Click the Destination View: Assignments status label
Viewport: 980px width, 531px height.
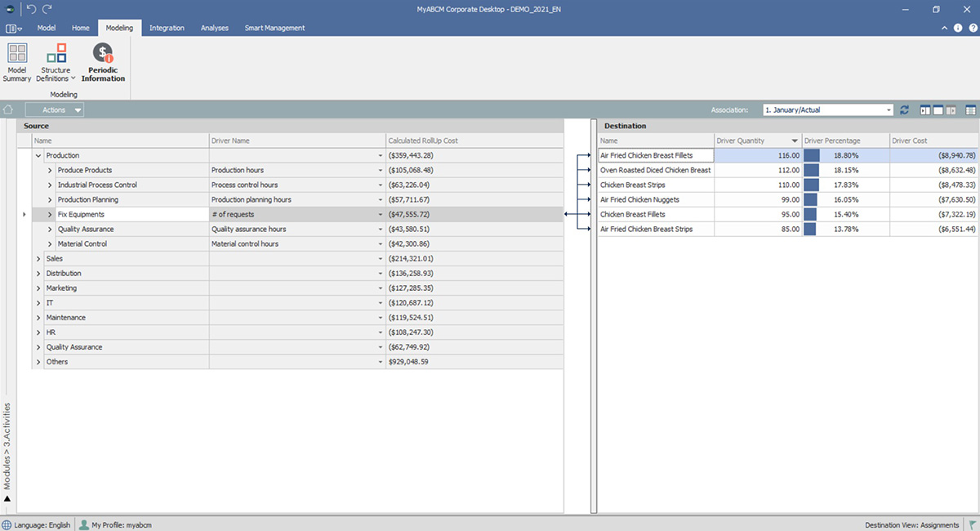point(911,524)
